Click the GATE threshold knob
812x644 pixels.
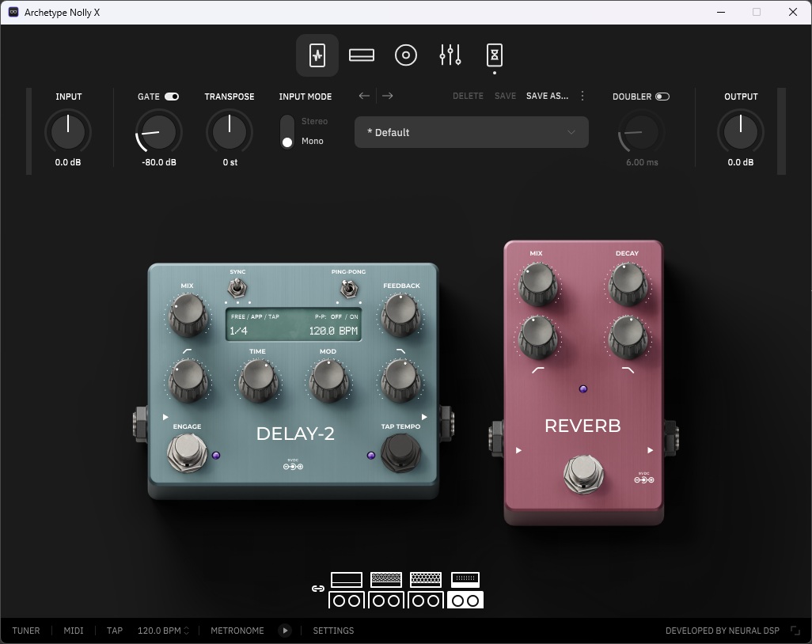coord(159,132)
